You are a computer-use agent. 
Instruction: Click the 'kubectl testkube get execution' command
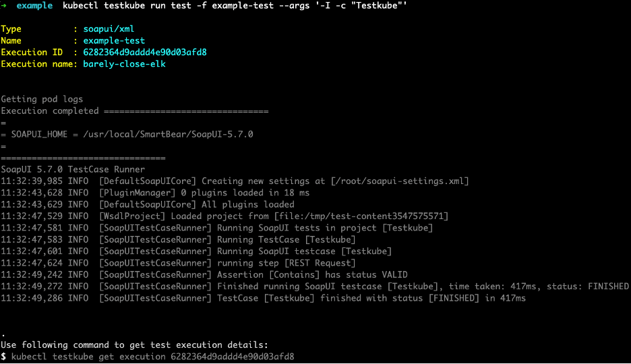[153, 356]
